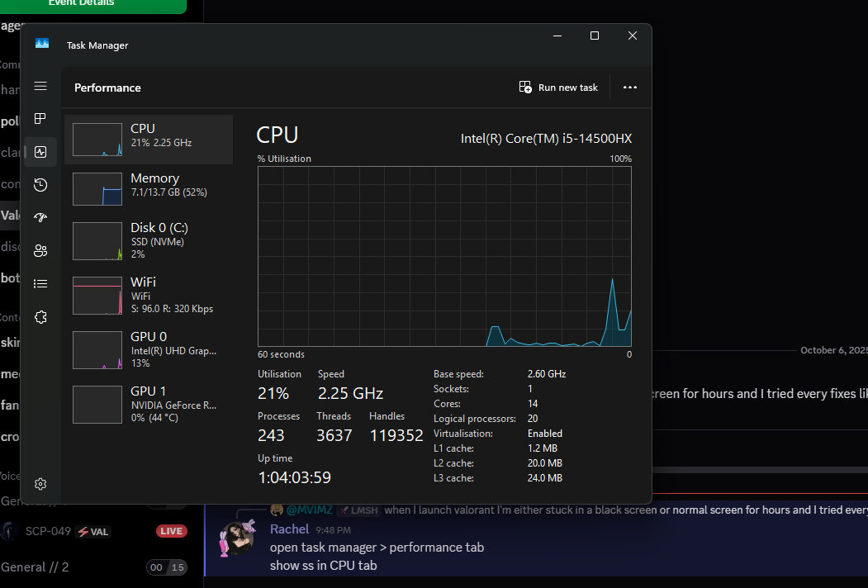Viewport: 868px width, 588px height.
Task: Select the WiFi performance item
Action: (149, 295)
